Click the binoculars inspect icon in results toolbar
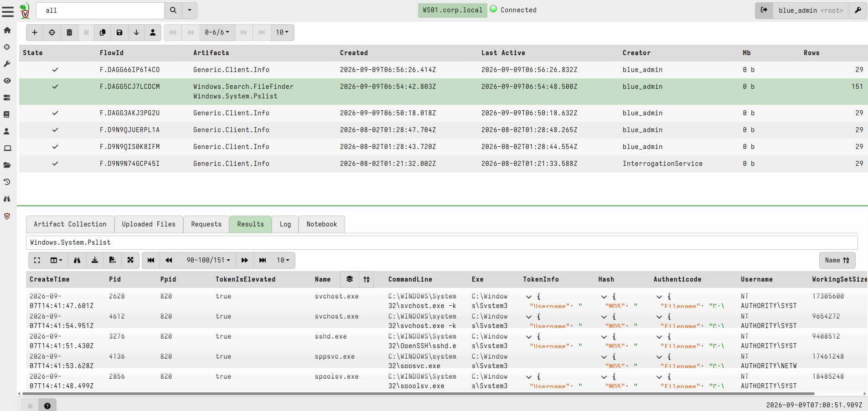Image resolution: width=868 pixels, height=411 pixels. pyautogui.click(x=77, y=260)
